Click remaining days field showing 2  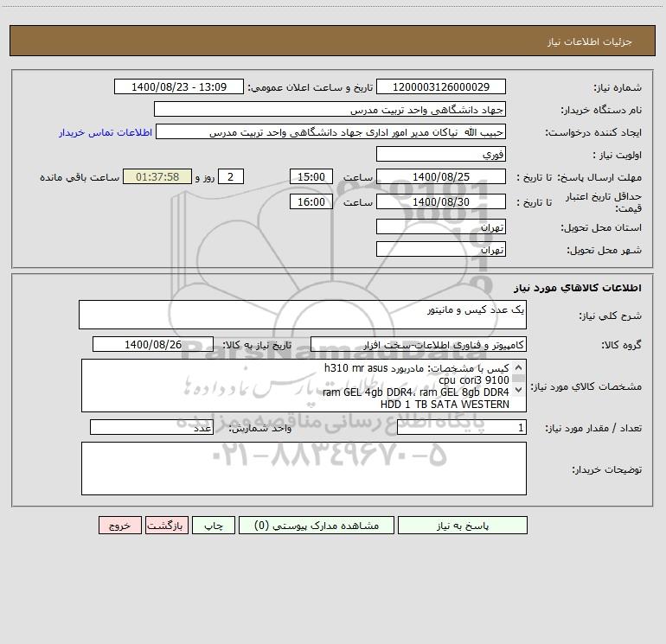pyautogui.click(x=231, y=176)
